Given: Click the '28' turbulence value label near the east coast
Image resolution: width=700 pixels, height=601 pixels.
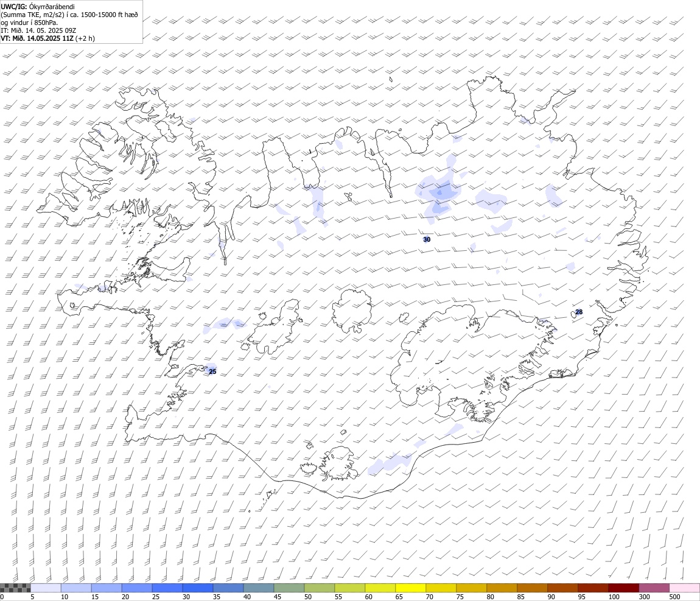Looking at the screenshot, I should [579, 312].
